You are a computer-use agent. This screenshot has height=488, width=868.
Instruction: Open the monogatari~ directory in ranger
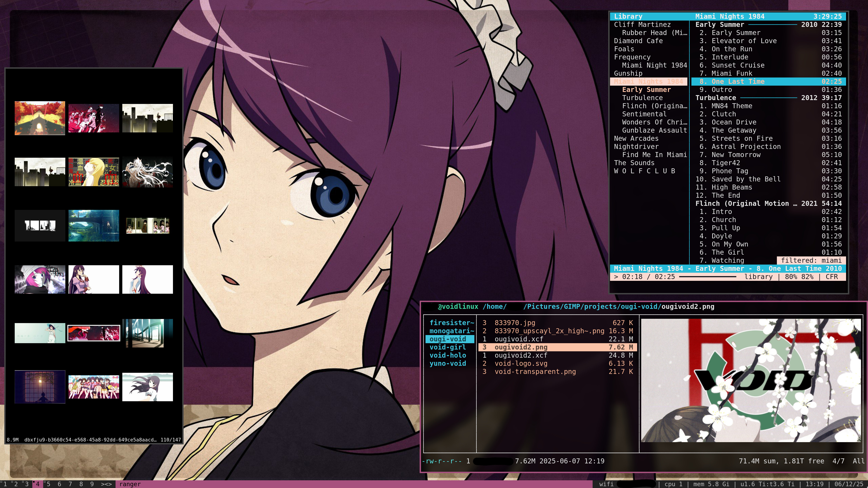click(451, 331)
